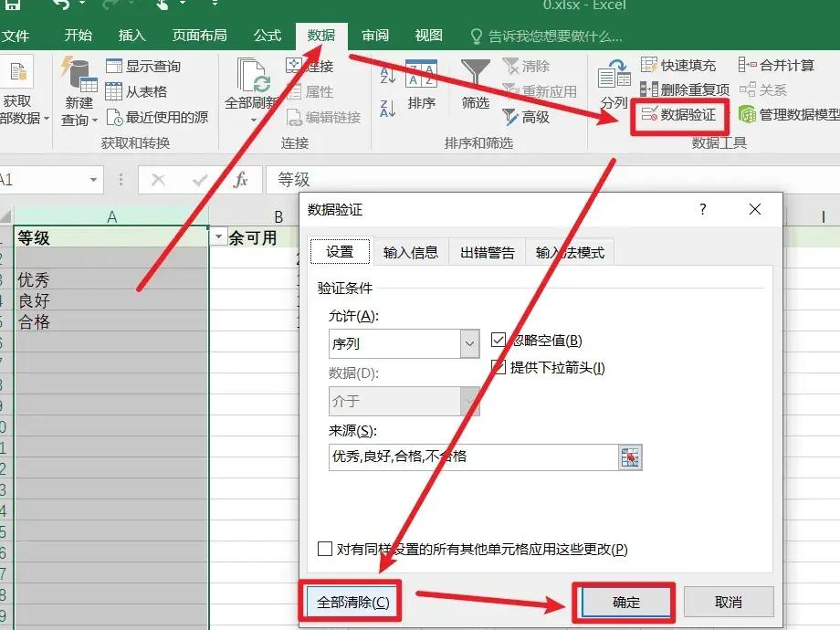Select the cell containing 优秀

(111, 279)
